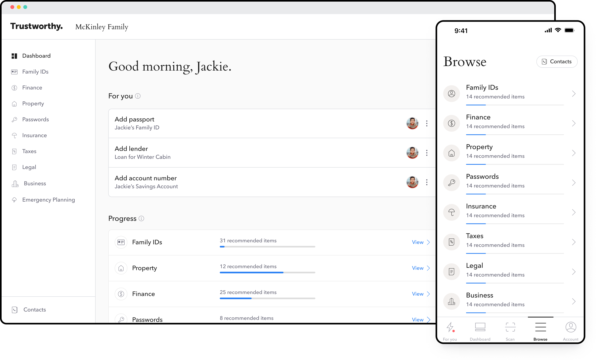Tap the Contacts button in Browse header
This screenshot has width=599, height=364.
pyautogui.click(x=557, y=61)
